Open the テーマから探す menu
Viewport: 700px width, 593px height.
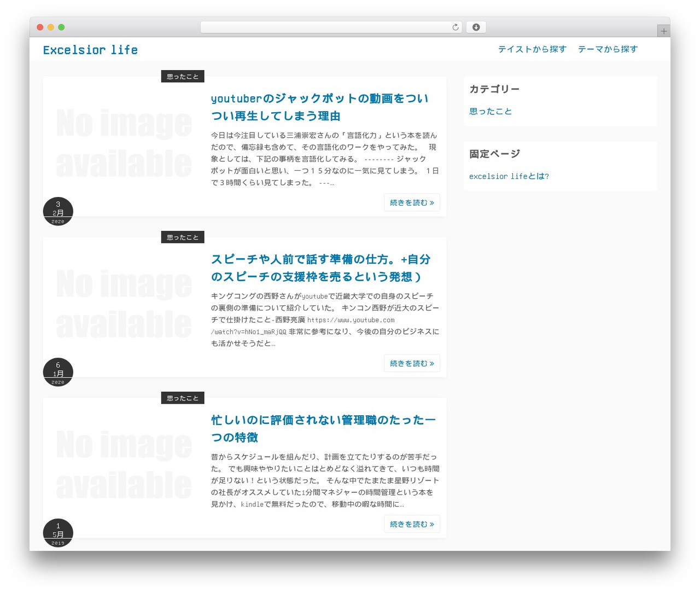608,49
